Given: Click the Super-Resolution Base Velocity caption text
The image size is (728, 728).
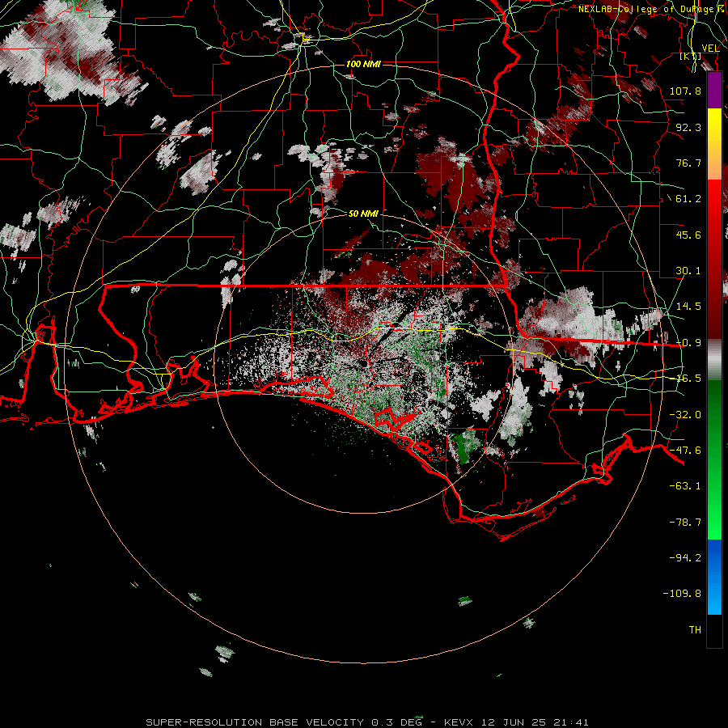Looking at the screenshot, I should point(366,722).
